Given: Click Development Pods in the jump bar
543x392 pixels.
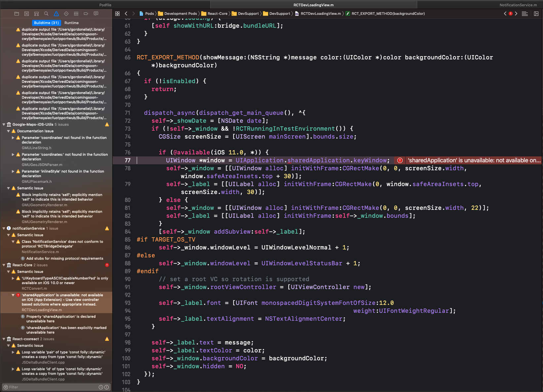Looking at the screenshot, I should pyautogui.click(x=177, y=14).
